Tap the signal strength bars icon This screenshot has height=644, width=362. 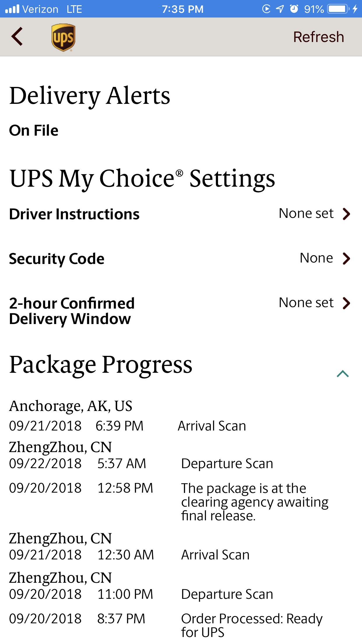pos(12,9)
